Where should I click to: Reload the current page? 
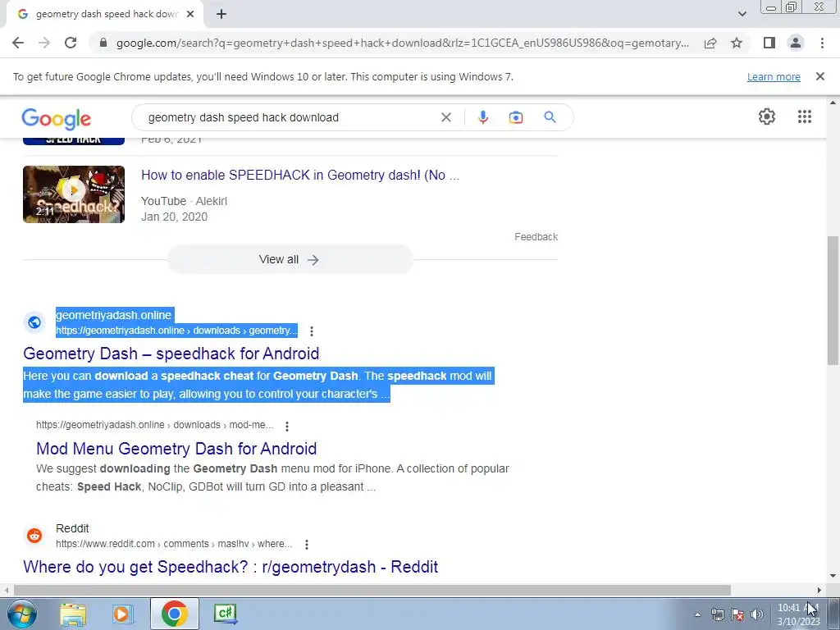click(x=71, y=43)
